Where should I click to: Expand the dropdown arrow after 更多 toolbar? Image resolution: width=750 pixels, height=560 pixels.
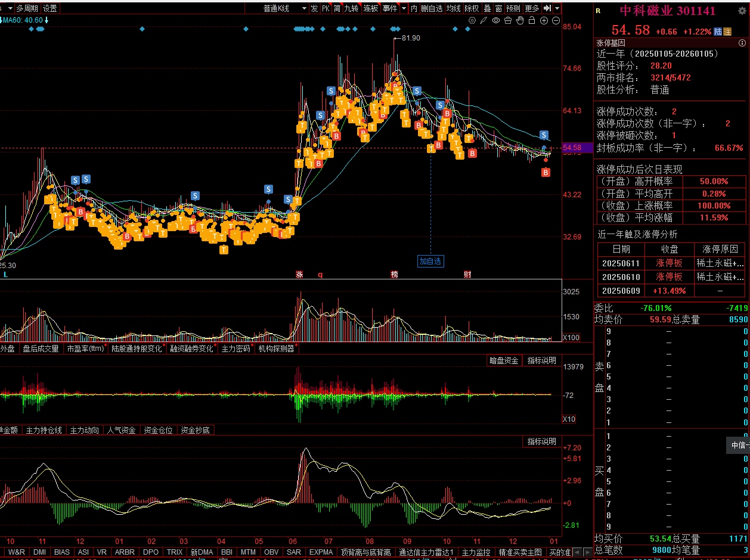pyautogui.click(x=557, y=8)
